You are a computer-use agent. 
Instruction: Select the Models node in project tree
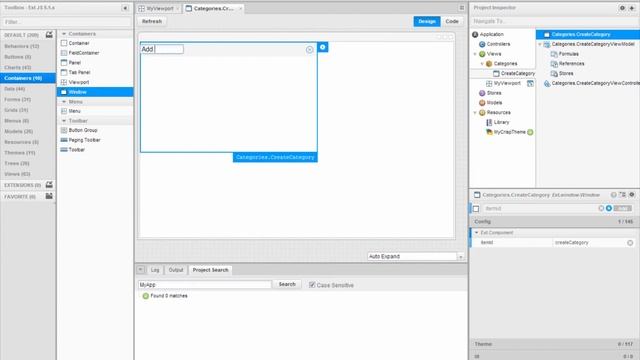click(494, 103)
